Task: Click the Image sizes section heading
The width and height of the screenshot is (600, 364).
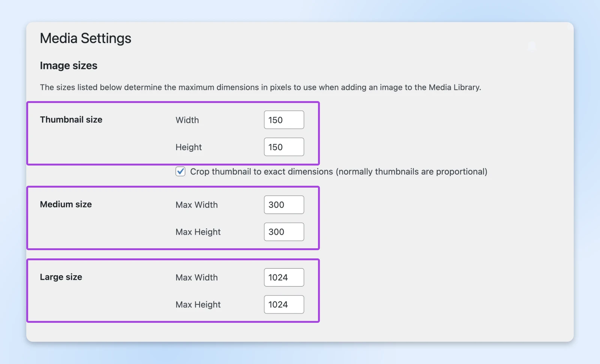Action: tap(69, 66)
